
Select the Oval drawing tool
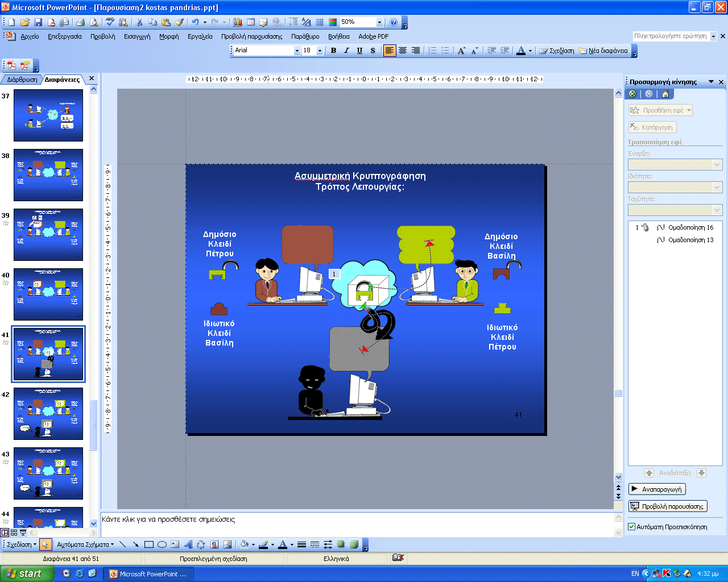tap(162, 544)
